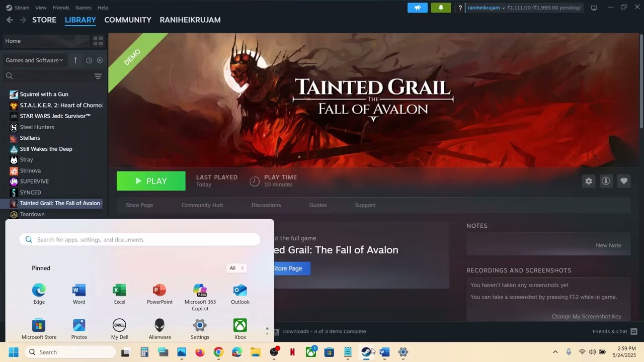Screen dimensions: 644x362
Task: Click the recent clock filter icon
Action: coord(89,60)
